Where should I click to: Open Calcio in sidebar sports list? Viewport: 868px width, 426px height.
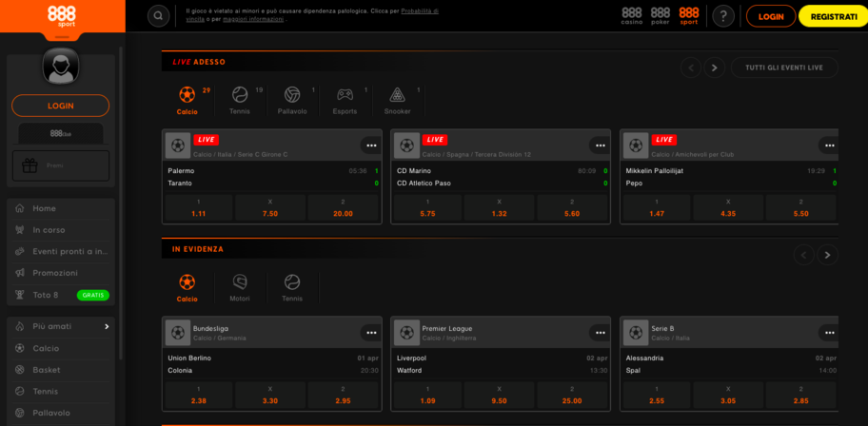[x=61, y=348]
